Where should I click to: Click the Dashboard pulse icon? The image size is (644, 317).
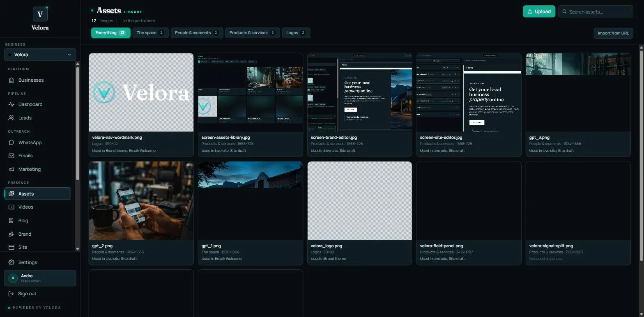click(x=11, y=104)
